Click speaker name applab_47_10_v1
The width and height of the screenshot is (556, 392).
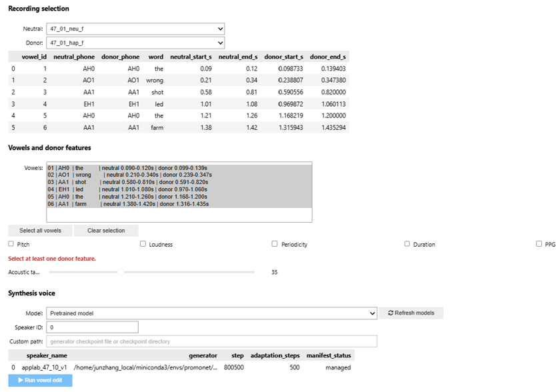44,367
